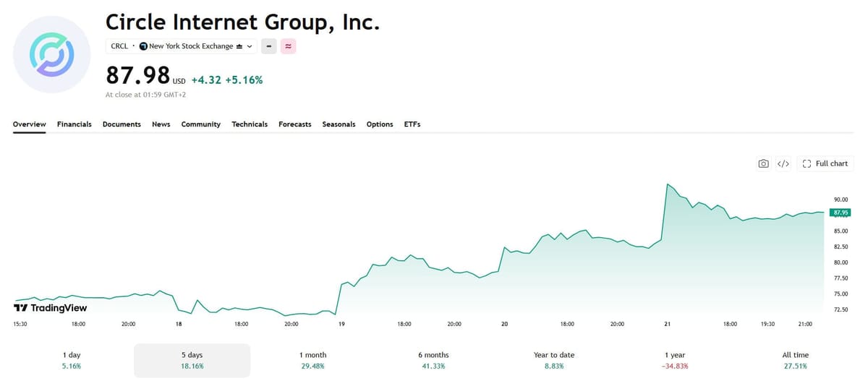Image resolution: width=868 pixels, height=381 pixels.
Task: Go to the Forecasts tab
Action: [x=295, y=124]
